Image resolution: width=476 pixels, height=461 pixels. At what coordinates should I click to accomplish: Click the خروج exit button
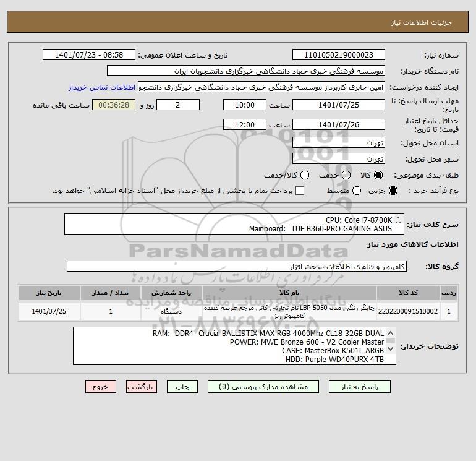tap(101, 387)
